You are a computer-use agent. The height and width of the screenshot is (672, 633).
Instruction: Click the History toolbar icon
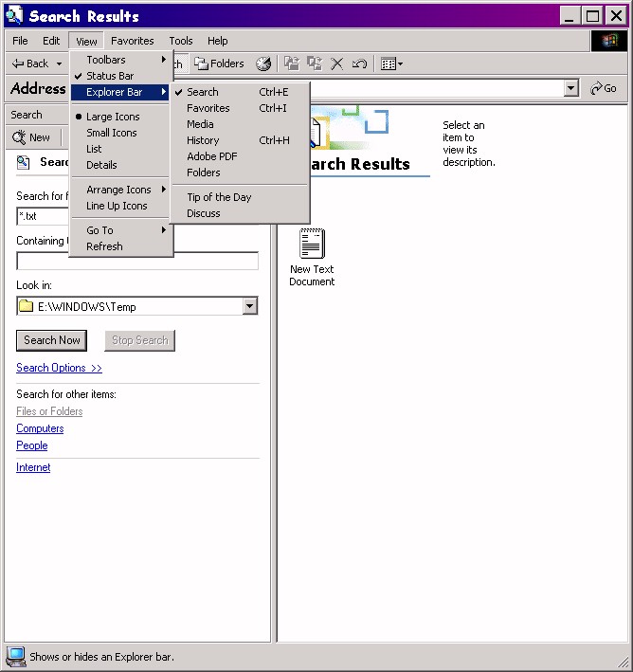[x=263, y=64]
